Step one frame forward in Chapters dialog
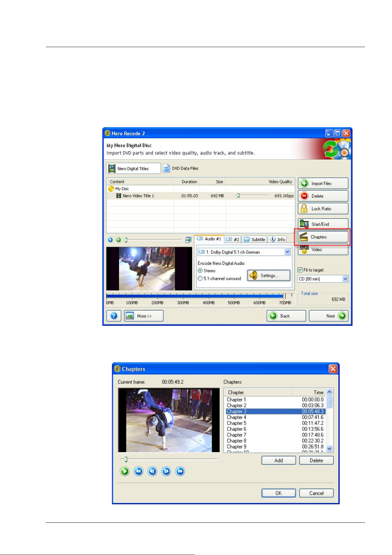The height and width of the screenshot is (555, 392). pos(166,471)
